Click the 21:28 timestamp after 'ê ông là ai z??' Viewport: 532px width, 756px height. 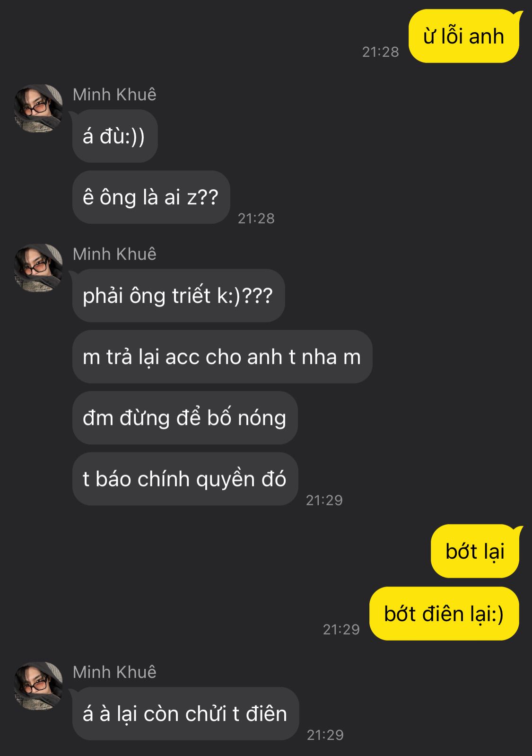256,218
